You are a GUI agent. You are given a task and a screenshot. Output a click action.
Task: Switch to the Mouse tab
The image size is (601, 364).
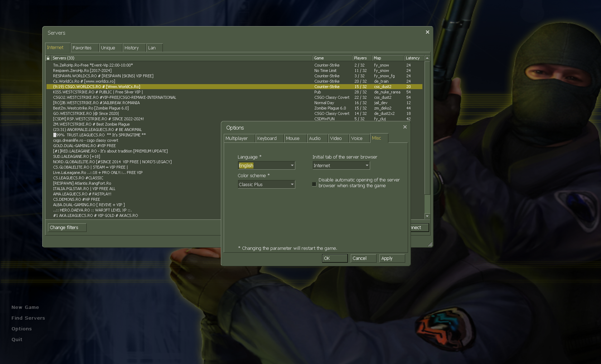[x=295, y=139]
